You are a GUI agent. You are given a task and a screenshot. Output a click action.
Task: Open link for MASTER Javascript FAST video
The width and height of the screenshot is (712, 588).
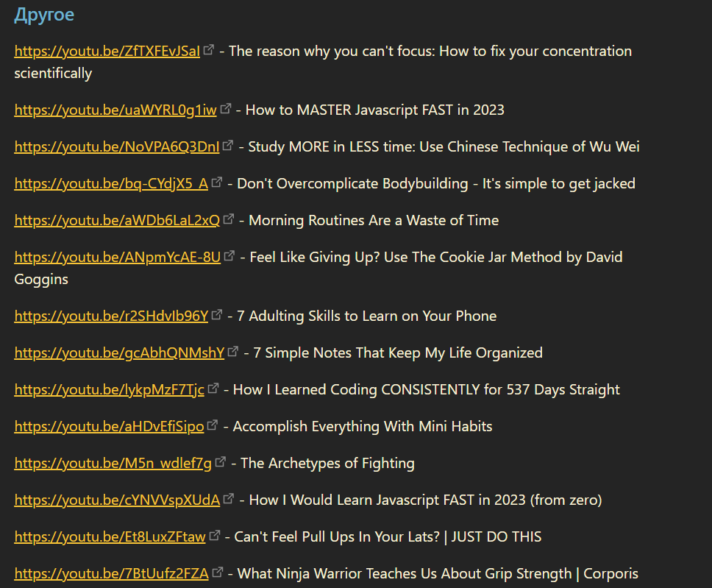[x=115, y=110]
